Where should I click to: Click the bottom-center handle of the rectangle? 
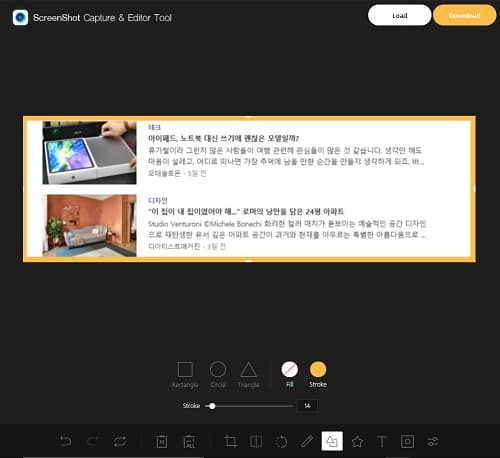coord(249,261)
